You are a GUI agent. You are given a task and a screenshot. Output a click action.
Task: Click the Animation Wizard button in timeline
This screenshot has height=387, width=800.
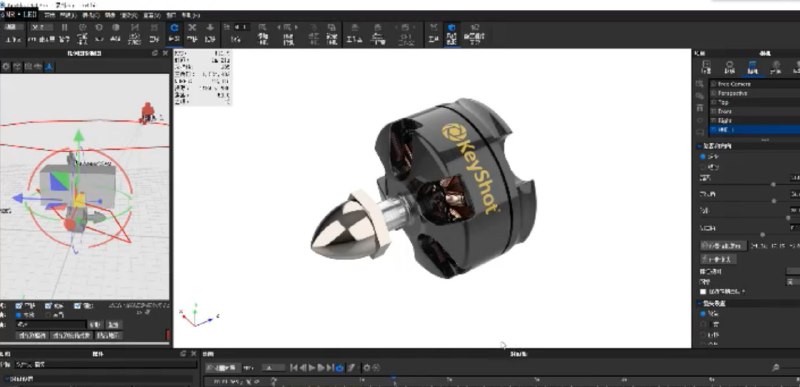[223, 367]
